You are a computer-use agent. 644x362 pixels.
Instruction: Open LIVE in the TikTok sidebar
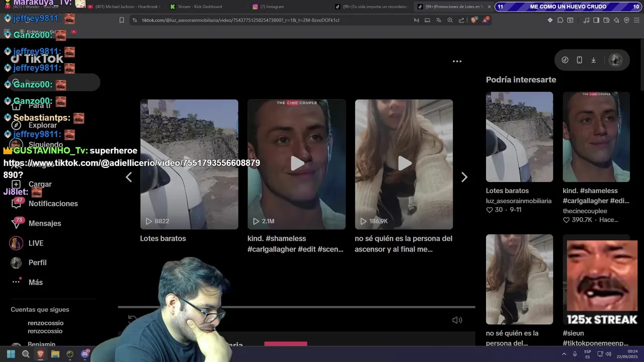[27, 243]
